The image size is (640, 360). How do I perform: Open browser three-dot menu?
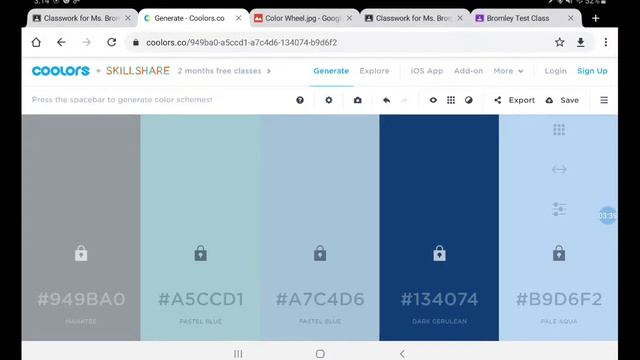click(x=606, y=42)
